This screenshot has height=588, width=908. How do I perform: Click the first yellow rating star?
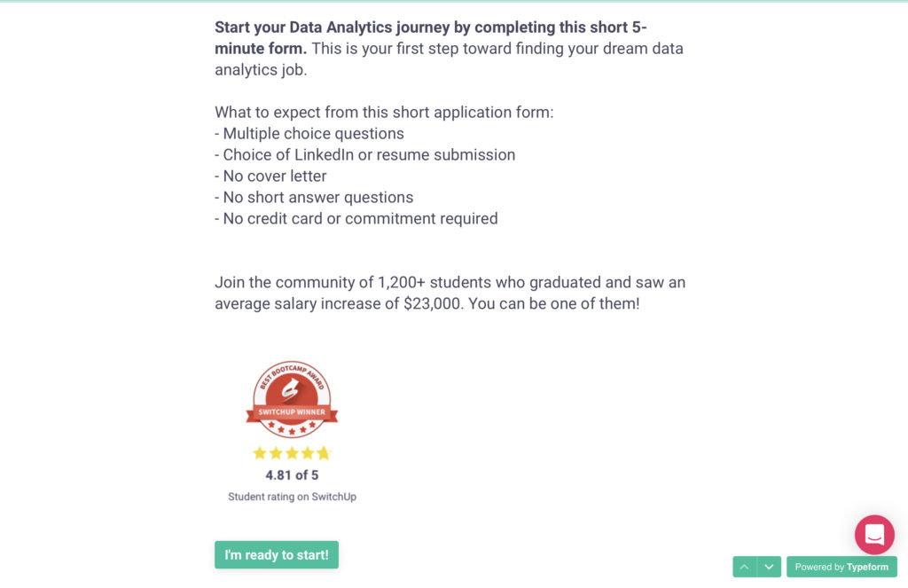260,453
